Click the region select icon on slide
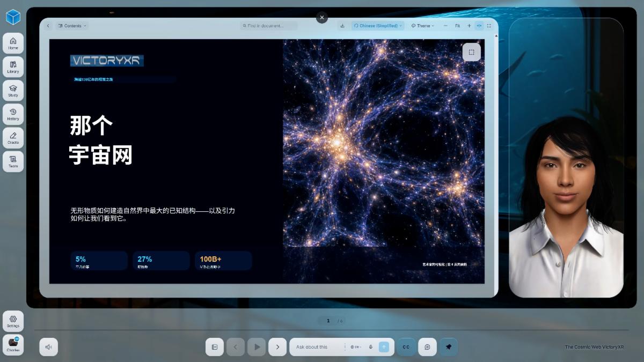 click(x=471, y=52)
